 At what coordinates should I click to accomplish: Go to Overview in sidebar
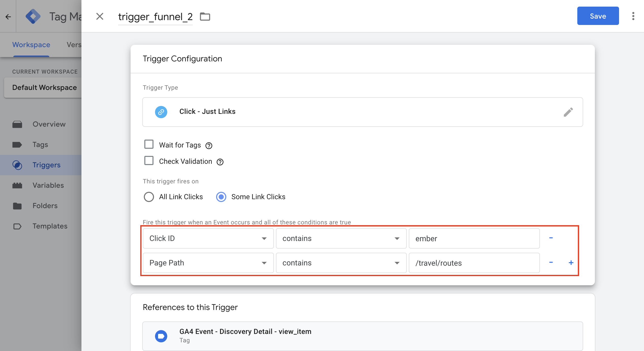tap(41, 124)
